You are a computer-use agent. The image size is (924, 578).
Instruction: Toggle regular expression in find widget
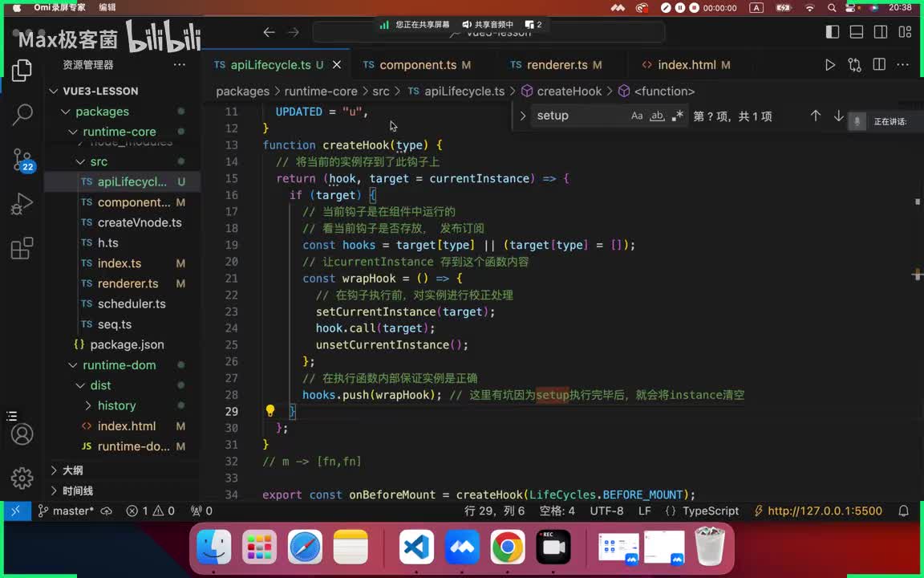tap(678, 116)
